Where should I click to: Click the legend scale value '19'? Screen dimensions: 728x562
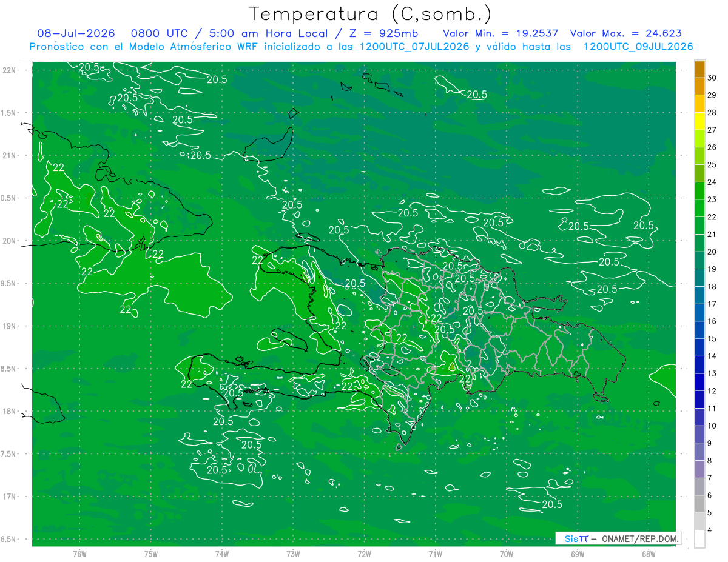(x=712, y=269)
